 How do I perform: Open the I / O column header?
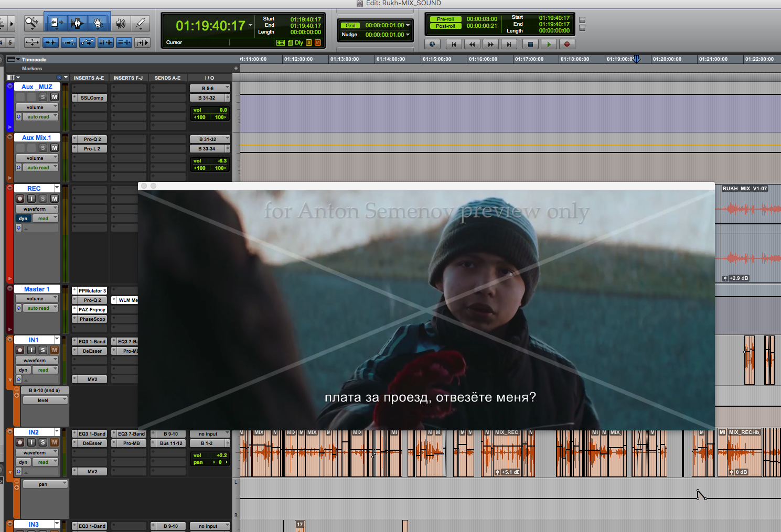[209, 78]
